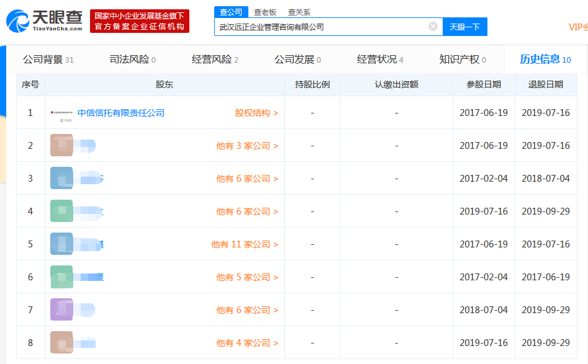The width and height of the screenshot is (588, 364).
Task: Click the CITIC Trust company logo thumbnail
Action: pyautogui.click(x=61, y=113)
